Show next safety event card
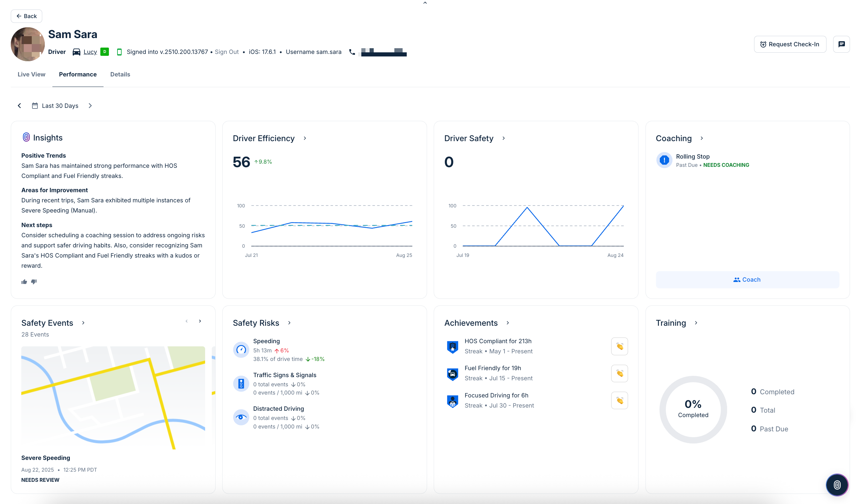The height and width of the screenshot is (504, 863). (200, 321)
